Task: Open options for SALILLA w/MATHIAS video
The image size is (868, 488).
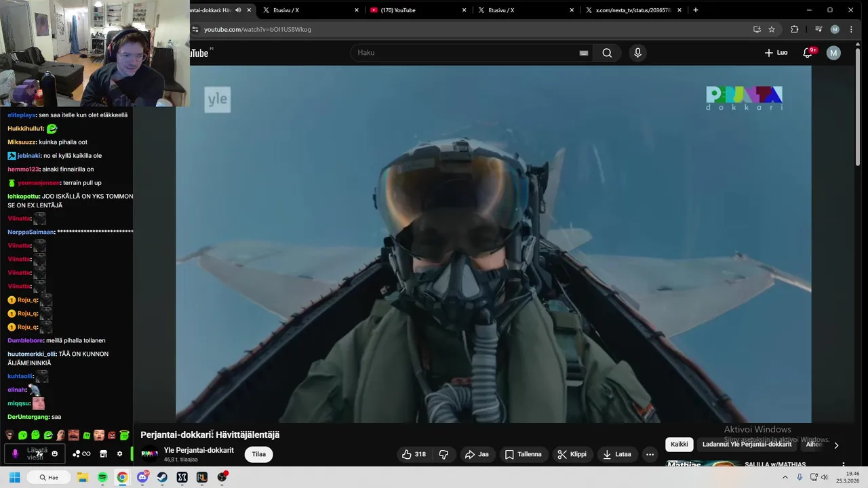Action: pyautogui.click(x=844, y=465)
